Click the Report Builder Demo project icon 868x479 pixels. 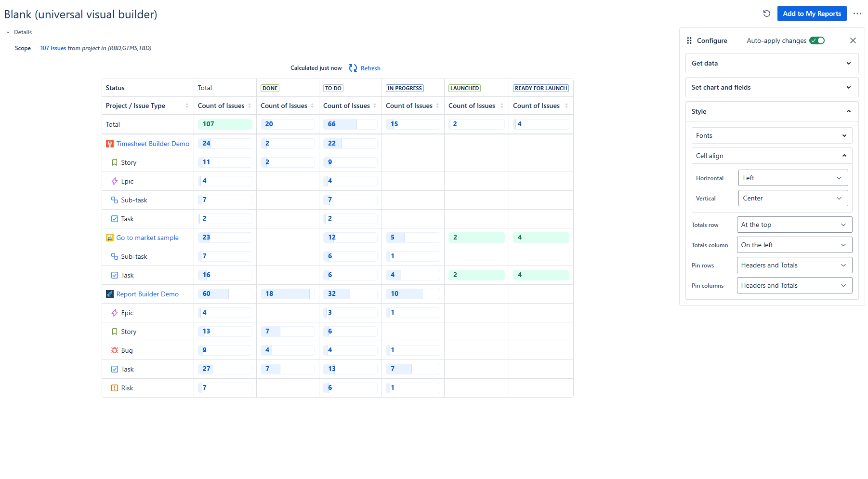(x=110, y=294)
